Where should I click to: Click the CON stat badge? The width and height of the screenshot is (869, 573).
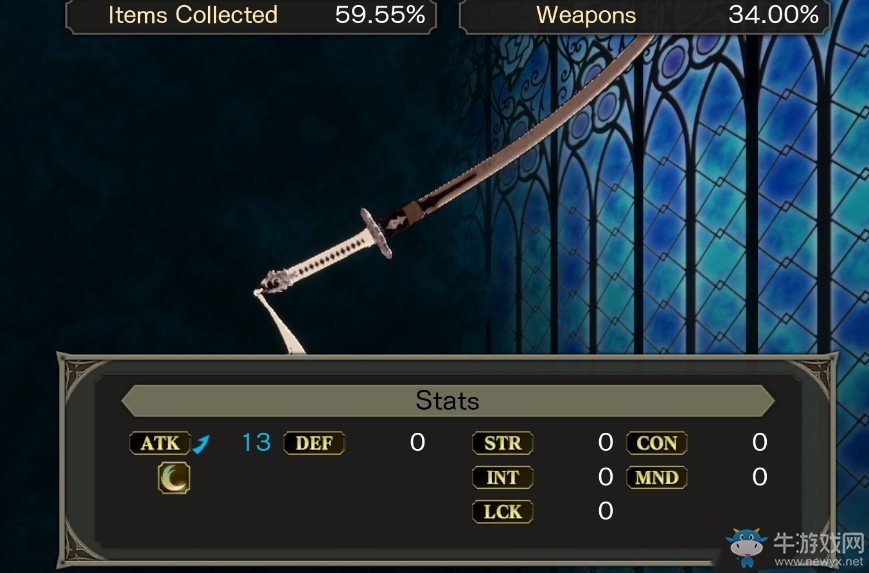point(657,443)
